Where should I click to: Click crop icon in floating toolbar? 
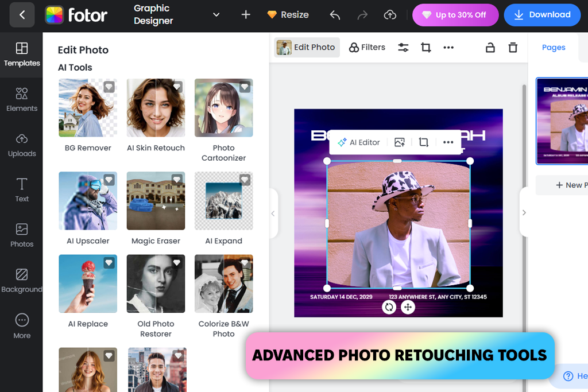coord(423,142)
